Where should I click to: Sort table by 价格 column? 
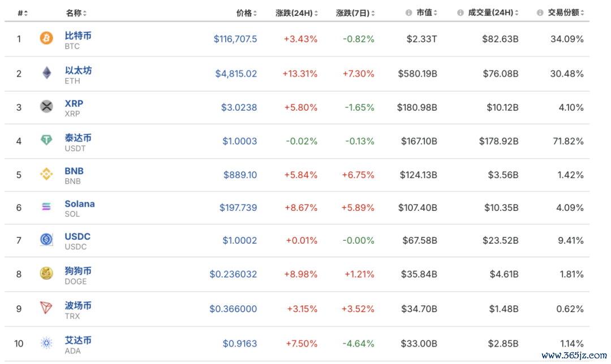click(x=246, y=13)
